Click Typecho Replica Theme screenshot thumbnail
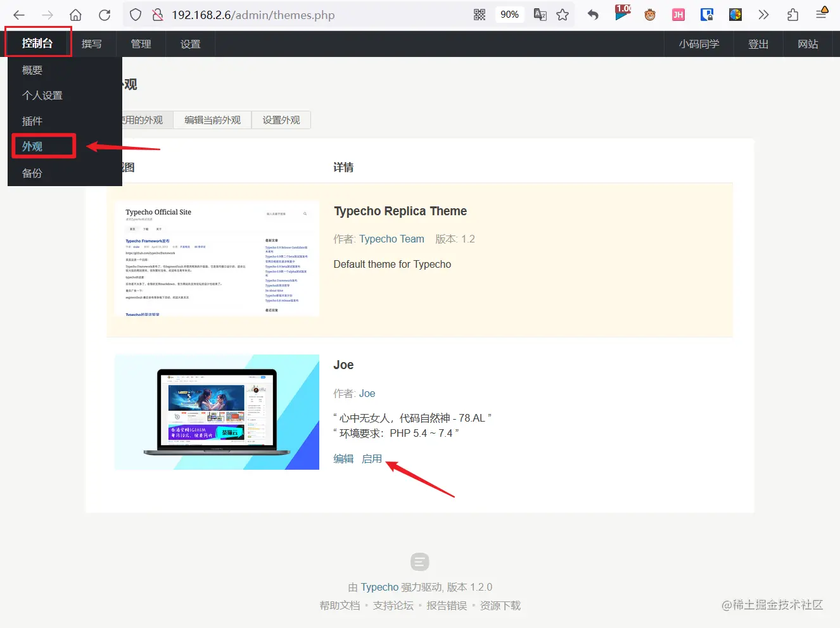 point(217,260)
